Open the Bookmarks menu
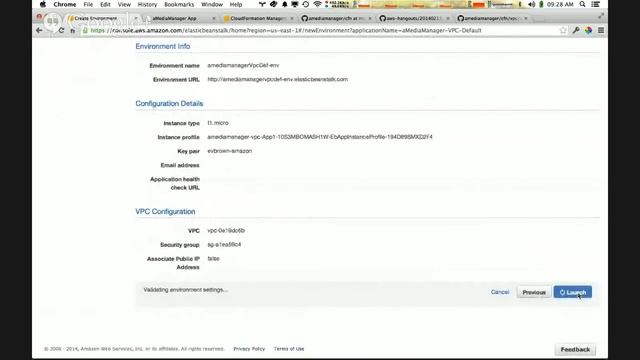Image resolution: width=640 pixels, height=360 pixels. [179, 4]
